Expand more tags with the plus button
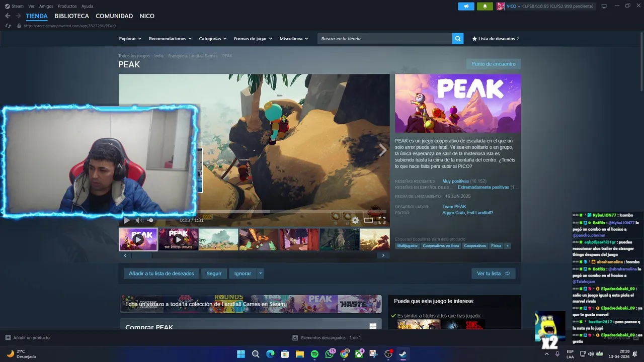The height and width of the screenshot is (362, 644). pyautogui.click(x=507, y=246)
